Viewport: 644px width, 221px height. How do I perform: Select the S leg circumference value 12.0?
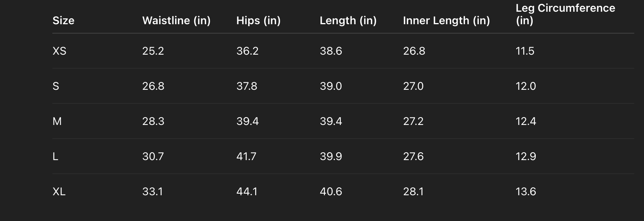[526, 86]
